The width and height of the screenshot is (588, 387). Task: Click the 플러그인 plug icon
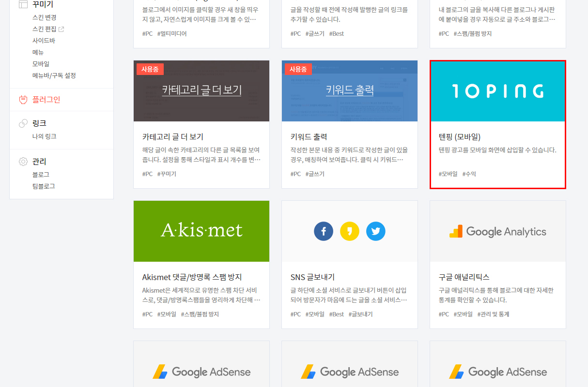(x=23, y=100)
